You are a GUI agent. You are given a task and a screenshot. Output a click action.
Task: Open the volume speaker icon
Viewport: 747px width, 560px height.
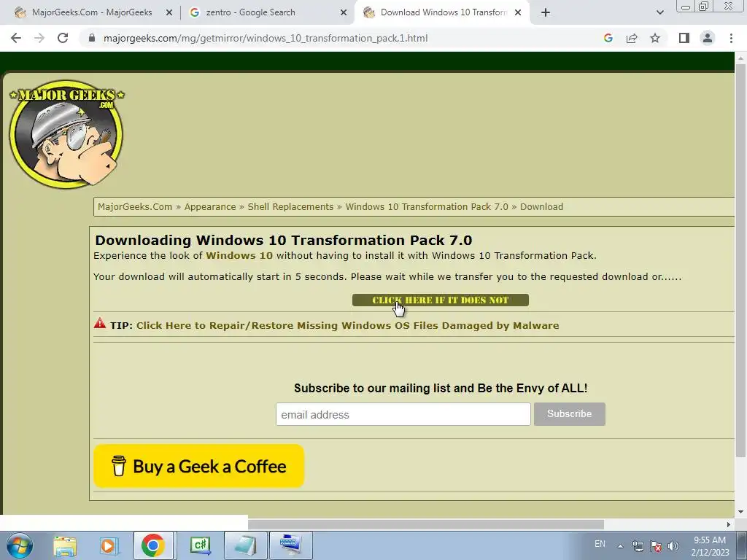(x=673, y=546)
